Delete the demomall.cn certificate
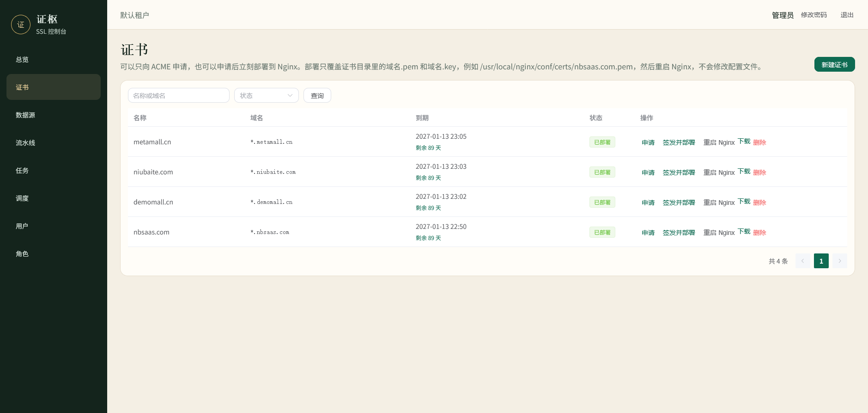 tap(759, 203)
